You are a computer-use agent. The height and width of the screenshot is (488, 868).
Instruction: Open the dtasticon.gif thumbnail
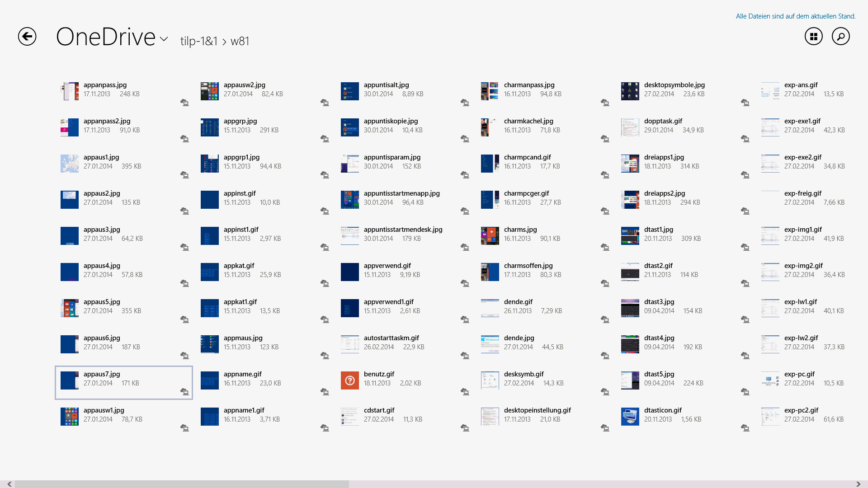tap(630, 417)
